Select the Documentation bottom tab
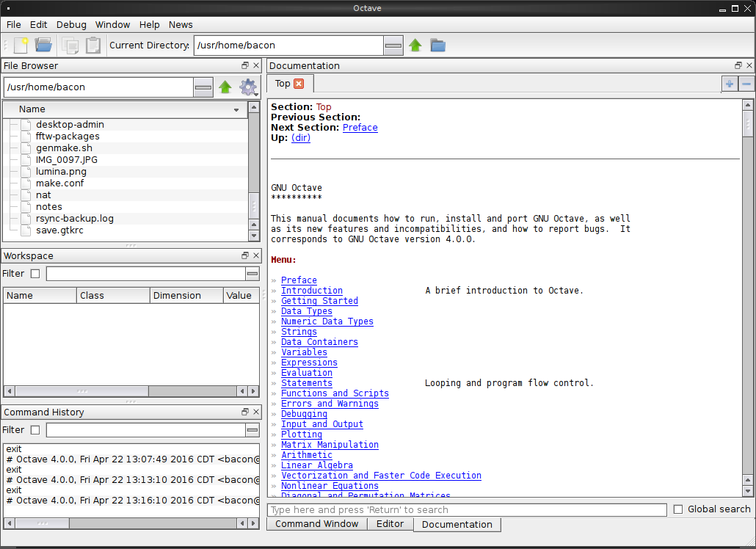The width and height of the screenshot is (756, 549). [457, 525]
